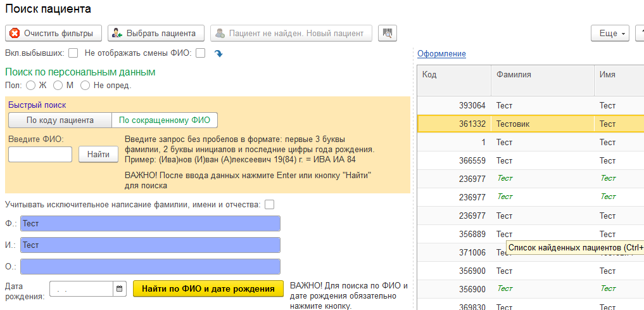644x310 pixels.
Task: Open the Еще dropdown menu
Action: [610, 33]
